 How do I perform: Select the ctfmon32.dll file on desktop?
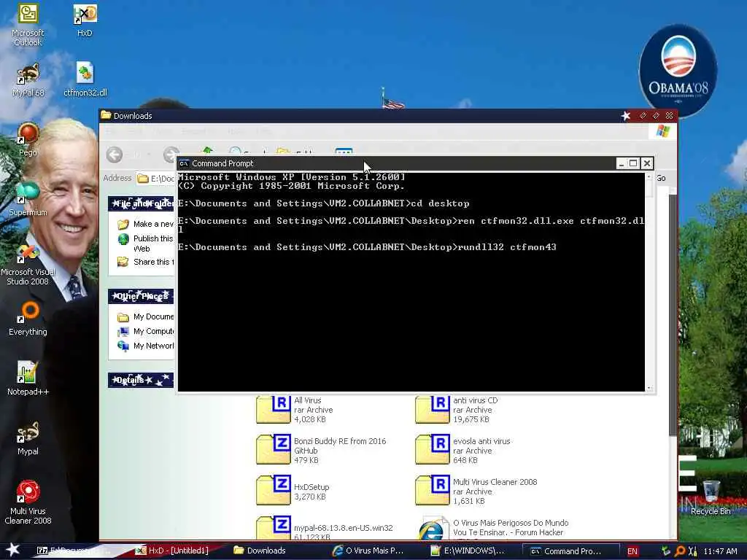pyautogui.click(x=85, y=79)
